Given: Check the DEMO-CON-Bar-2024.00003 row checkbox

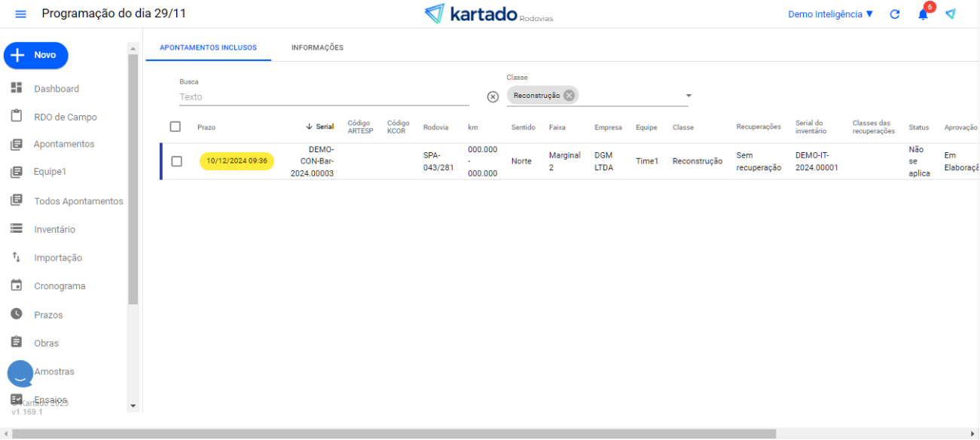Looking at the screenshot, I should pos(176,161).
